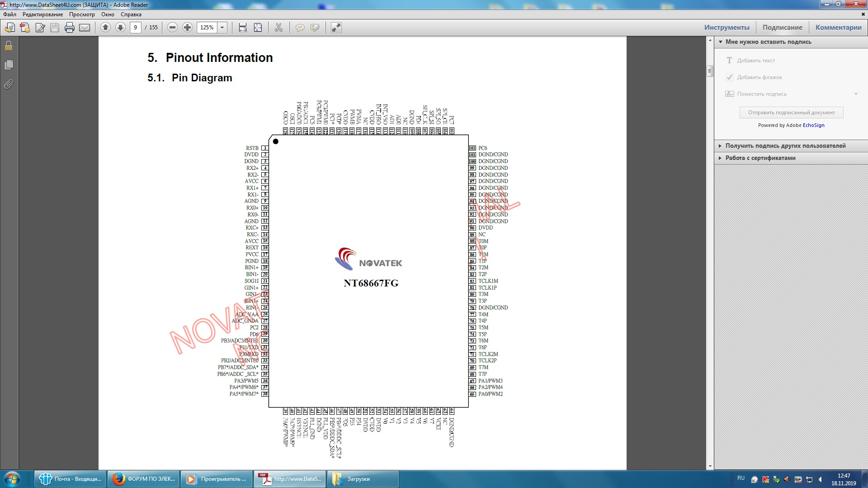Click the convert-to-PDF online icon in toolbar
The image size is (868, 488).
[10, 28]
